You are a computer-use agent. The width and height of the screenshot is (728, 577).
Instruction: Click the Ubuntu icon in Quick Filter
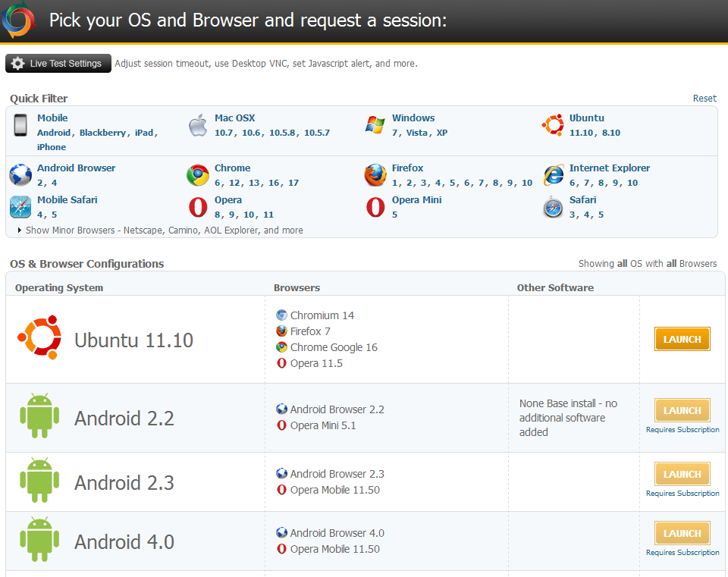click(553, 125)
